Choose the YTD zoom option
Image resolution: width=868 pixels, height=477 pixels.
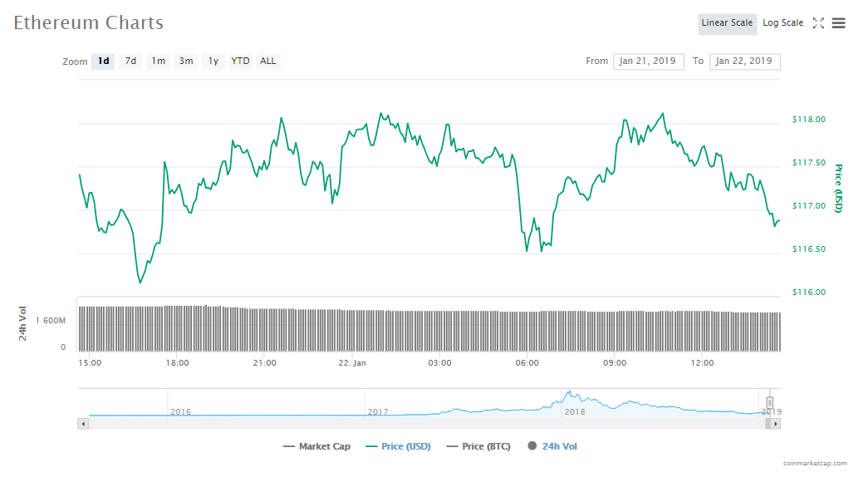pos(240,61)
